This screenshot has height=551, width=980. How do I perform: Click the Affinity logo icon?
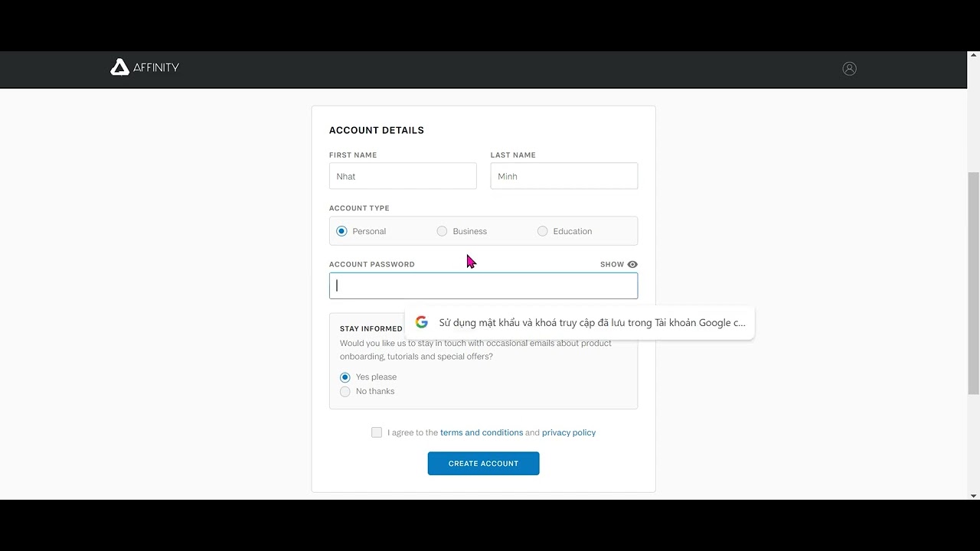coord(119,67)
